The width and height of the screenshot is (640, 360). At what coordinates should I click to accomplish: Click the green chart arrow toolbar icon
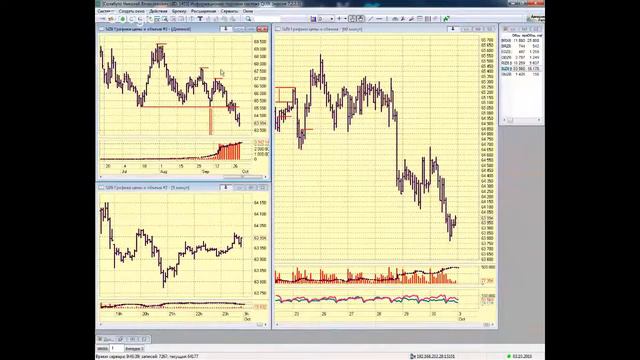pos(446,19)
